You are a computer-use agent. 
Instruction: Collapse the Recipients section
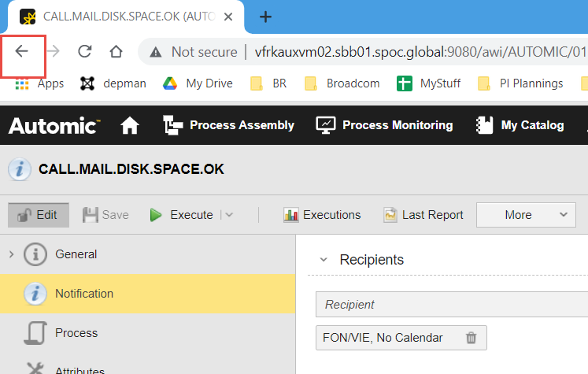tap(324, 260)
